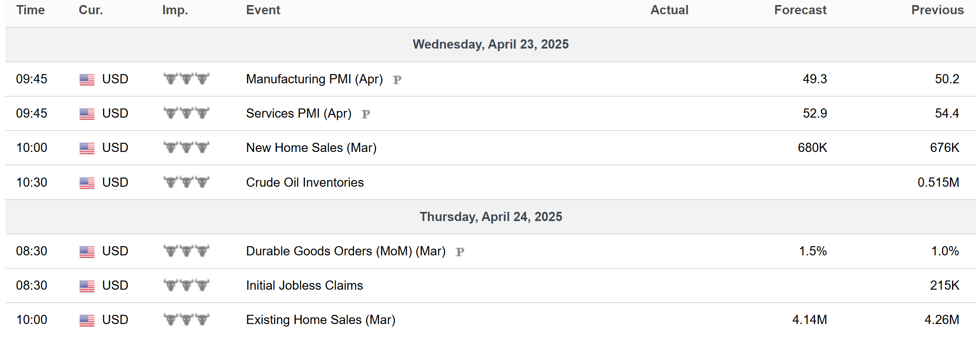The height and width of the screenshot is (337, 980).
Task: Open the Services PMI (Apr) event link
Action: point(299,113)
